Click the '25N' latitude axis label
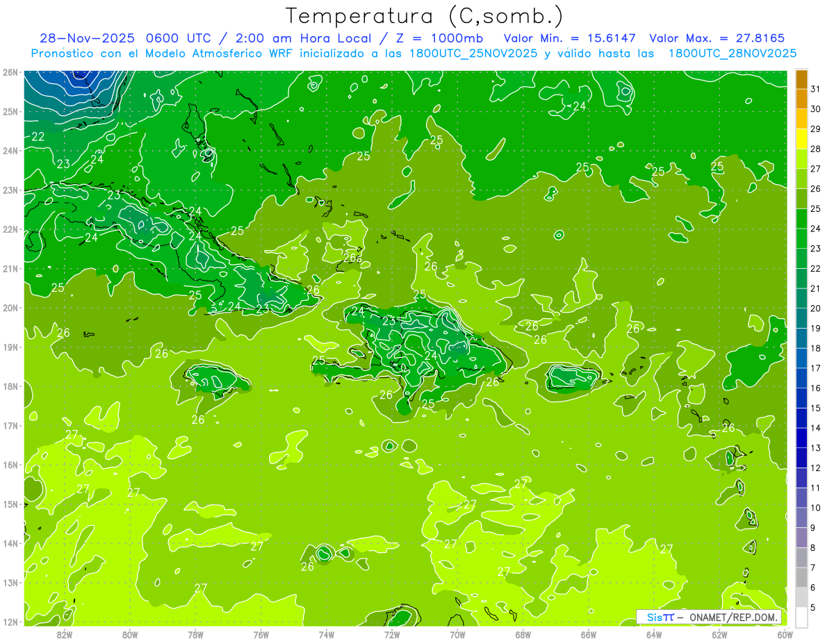Viewport: 834px width, 644px height. [x=10, y=111]
